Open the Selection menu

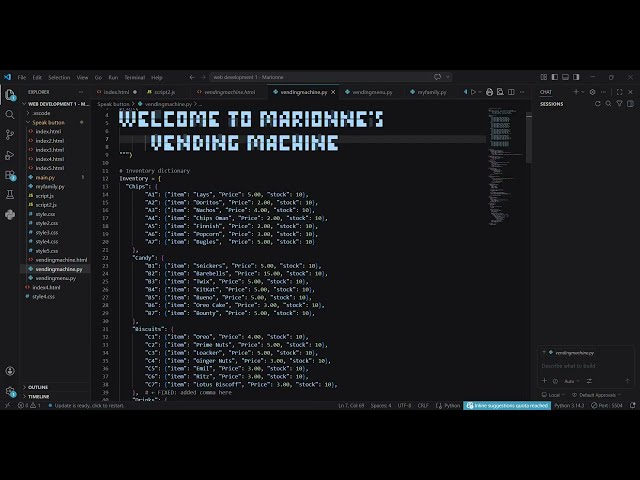coord(59,77)
